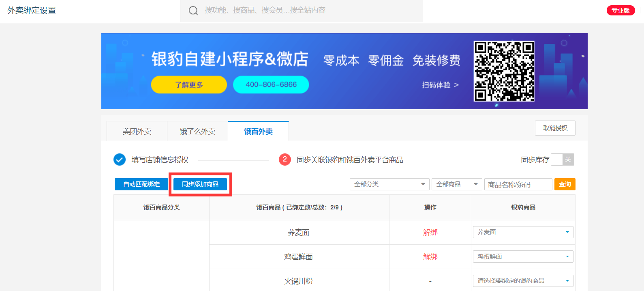Switch to the 美团外卖 tab
Viewport: 644px width, 291px height.
137,131
